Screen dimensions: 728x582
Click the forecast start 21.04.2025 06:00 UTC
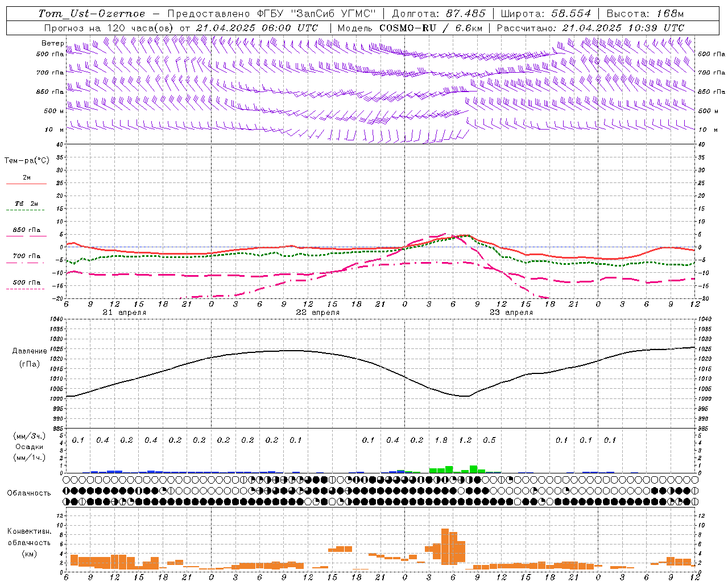(257, 28)
